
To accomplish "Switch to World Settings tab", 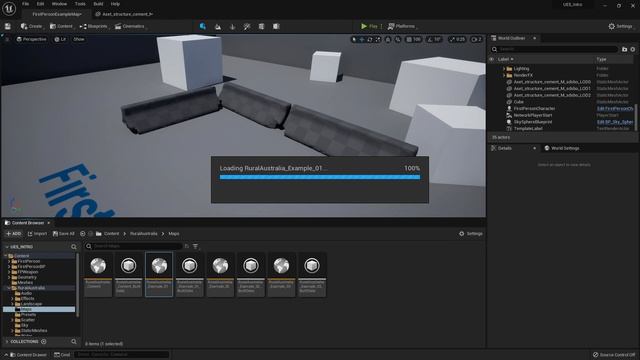I will 562,148.
